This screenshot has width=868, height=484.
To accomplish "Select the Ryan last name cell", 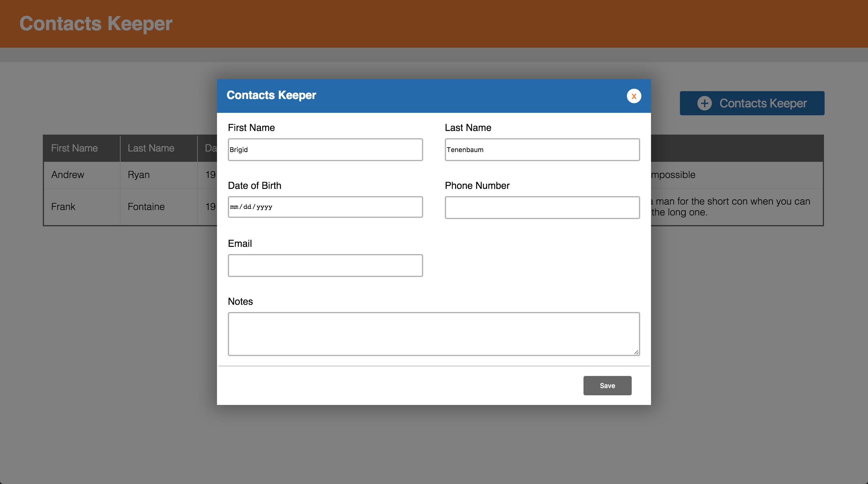I will (139, 175).
